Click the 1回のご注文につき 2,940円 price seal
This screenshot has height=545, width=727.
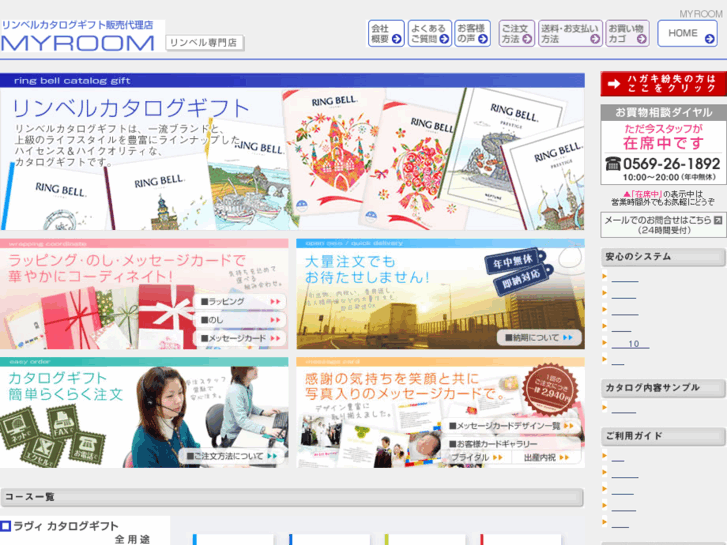[x=550, y=389]
